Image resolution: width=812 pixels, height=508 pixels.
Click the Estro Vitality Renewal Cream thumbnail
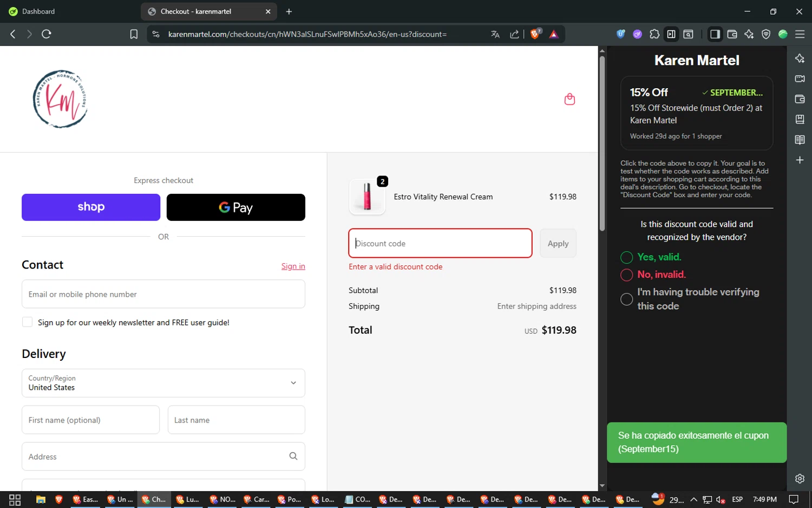367,197
